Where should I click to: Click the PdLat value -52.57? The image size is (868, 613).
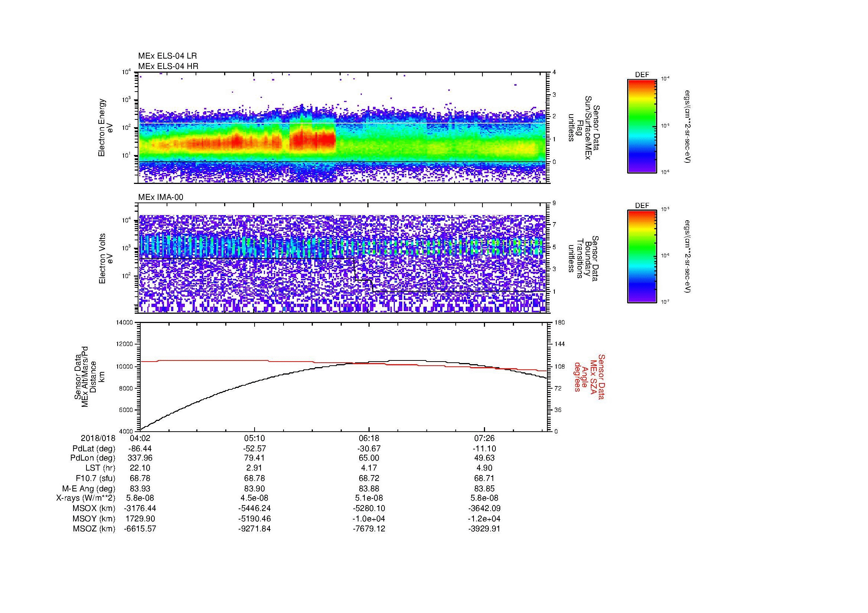[255, 449]
